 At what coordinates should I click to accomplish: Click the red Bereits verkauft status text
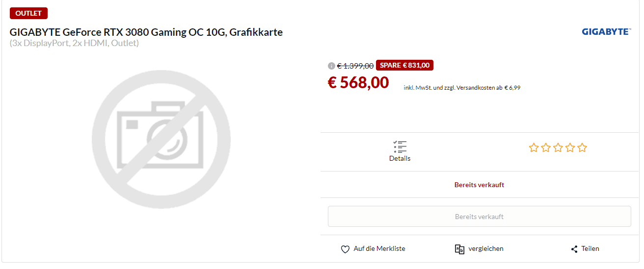(479, 185)
